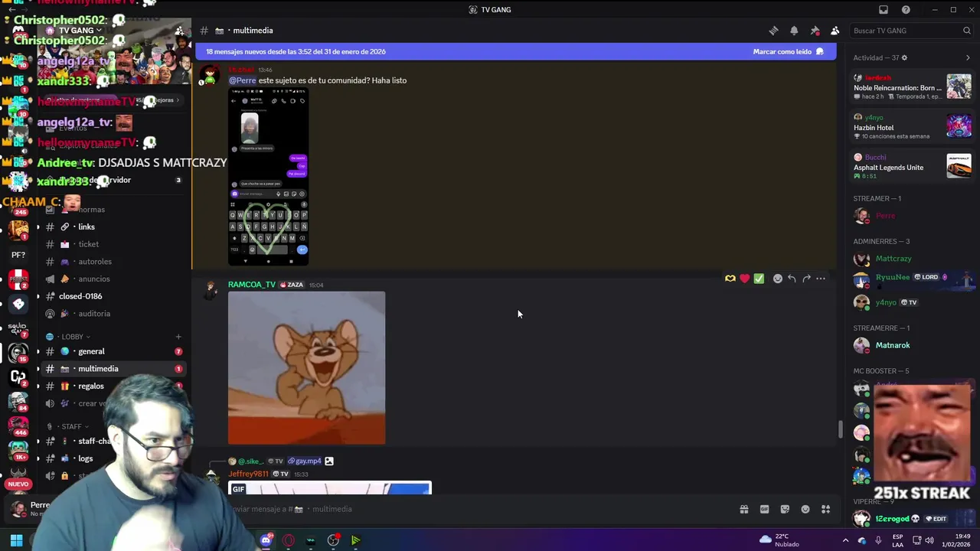Click the search magnifier icon
The image size is (980, 551).
pyautogui.click(x=966, y=31)
